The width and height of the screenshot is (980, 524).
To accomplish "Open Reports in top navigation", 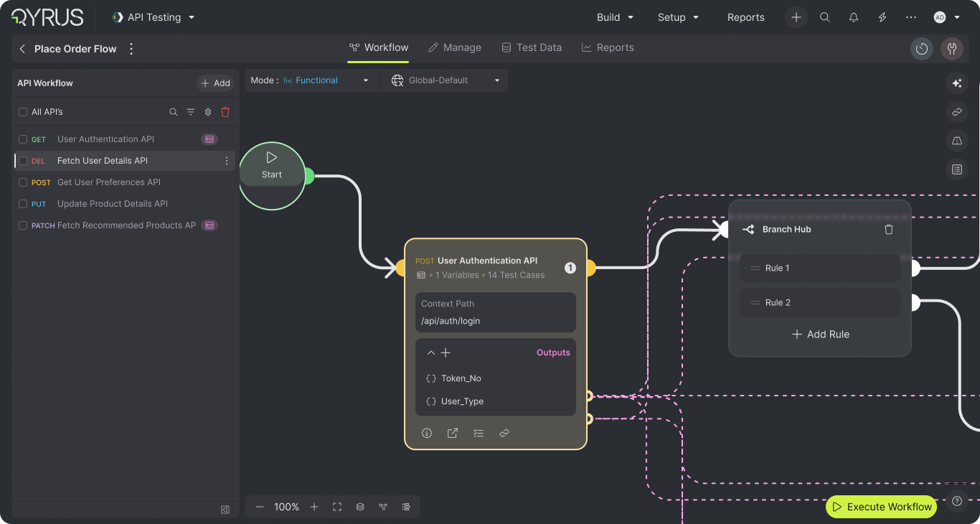I will 746,17.
